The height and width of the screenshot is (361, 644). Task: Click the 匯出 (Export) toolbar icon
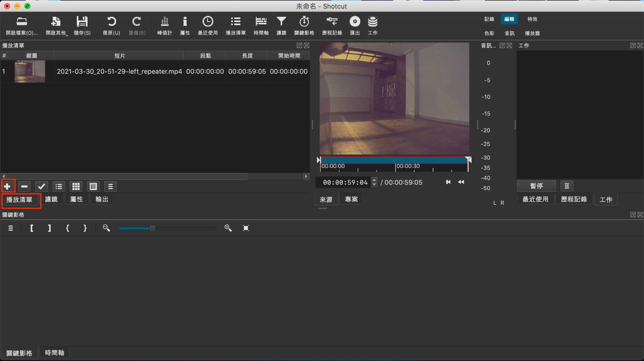pos(355,26)
